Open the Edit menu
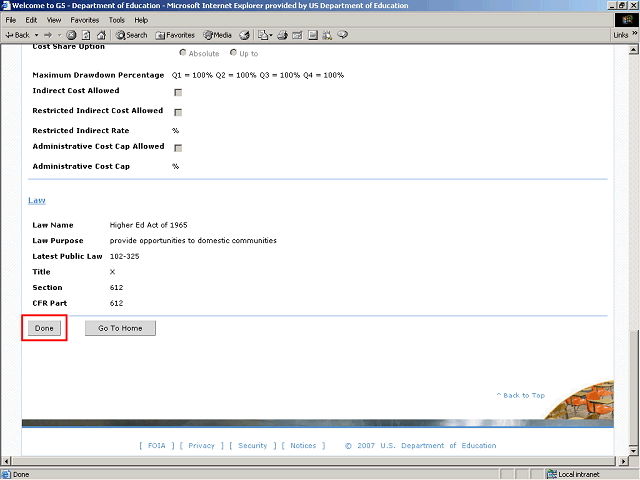 31,20
